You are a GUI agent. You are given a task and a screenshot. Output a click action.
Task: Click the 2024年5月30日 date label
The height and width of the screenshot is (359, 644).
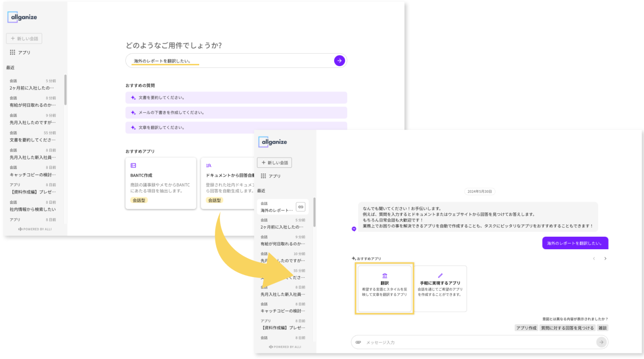point(480,192)
